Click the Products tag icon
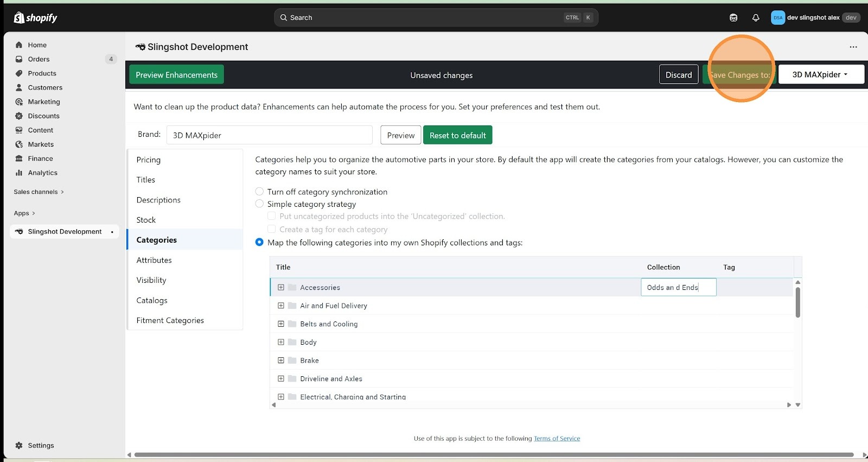The height and width of the screenshot is (462, 868). click(19, 73)
